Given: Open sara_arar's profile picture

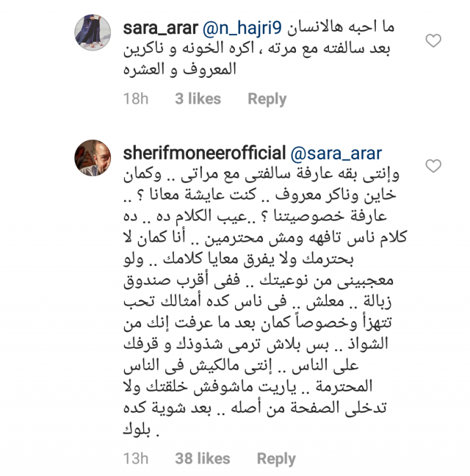Looking at the screenshot, I should [93, 34].
